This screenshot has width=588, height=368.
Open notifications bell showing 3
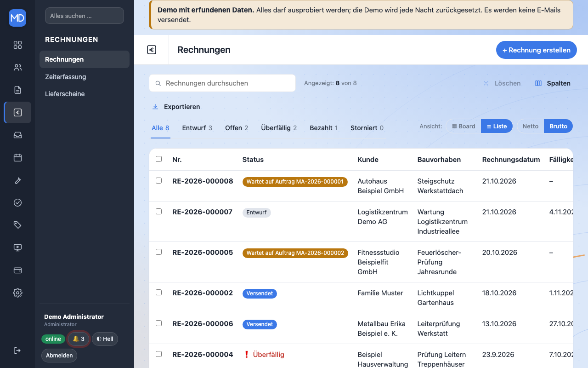point(79,339)
